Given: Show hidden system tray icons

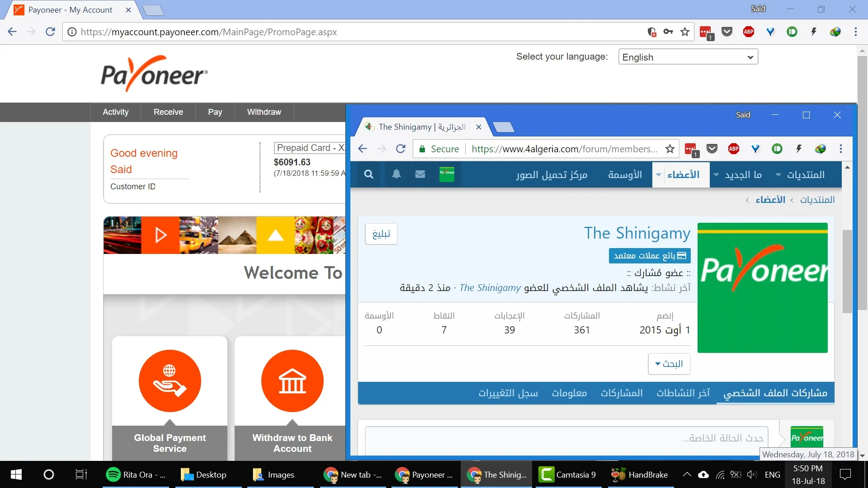Looking at the screenshot, I should (687, 474).
